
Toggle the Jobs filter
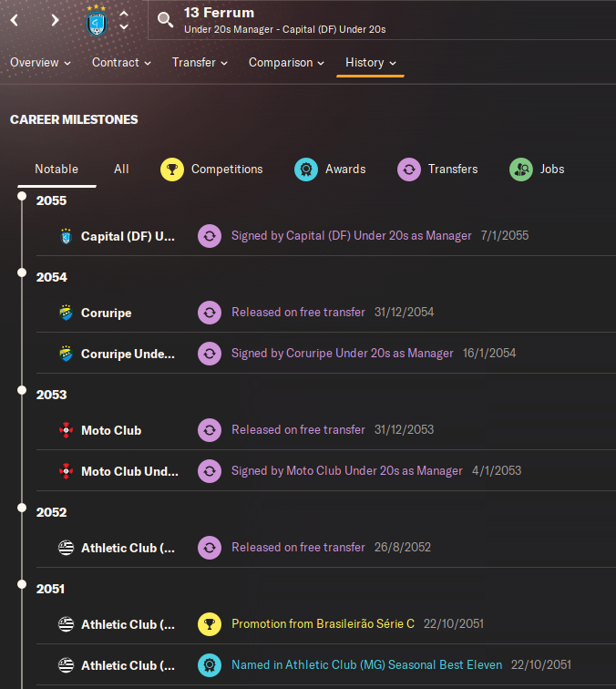521,170
